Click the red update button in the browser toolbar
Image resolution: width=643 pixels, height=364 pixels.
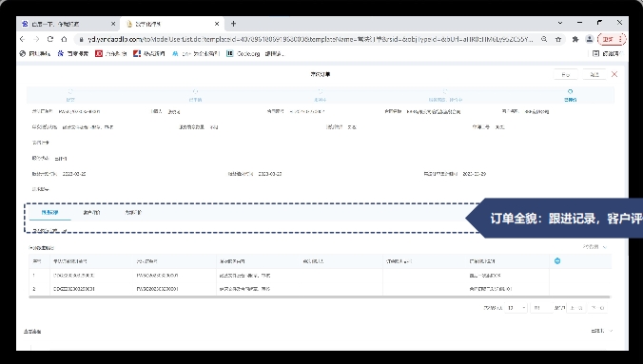[x=612, y=39]
